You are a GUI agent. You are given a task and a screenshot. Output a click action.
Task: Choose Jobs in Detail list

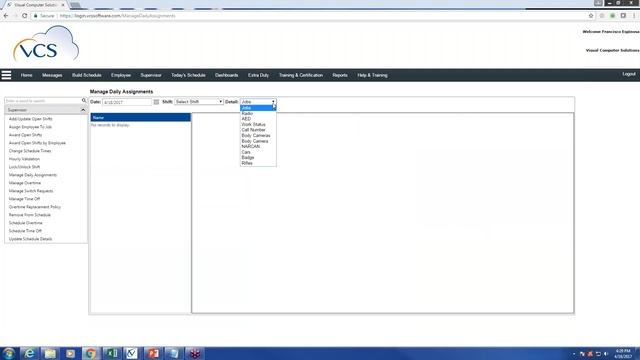click(x=258, y=108)
